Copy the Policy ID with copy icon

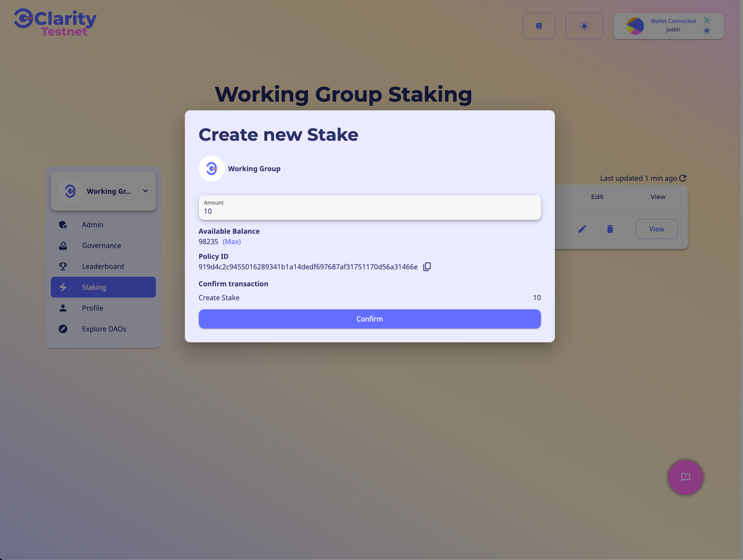click(427, 267)
